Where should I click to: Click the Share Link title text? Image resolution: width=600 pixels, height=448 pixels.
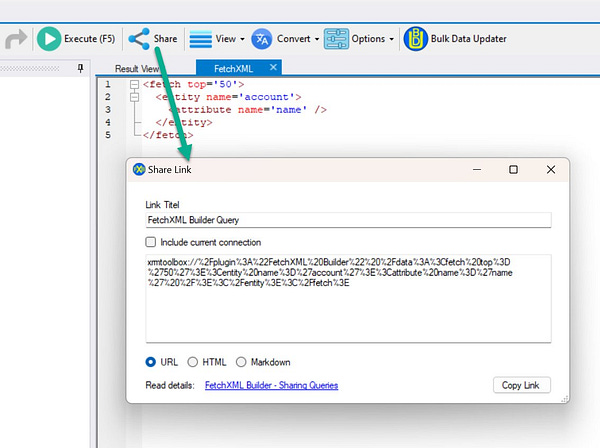click(170, 169)
